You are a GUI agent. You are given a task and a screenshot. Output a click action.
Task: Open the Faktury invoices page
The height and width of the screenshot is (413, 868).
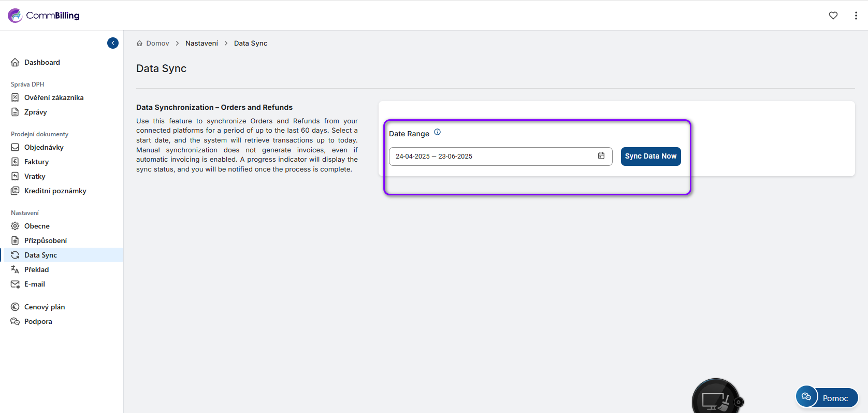coord(36,162)
